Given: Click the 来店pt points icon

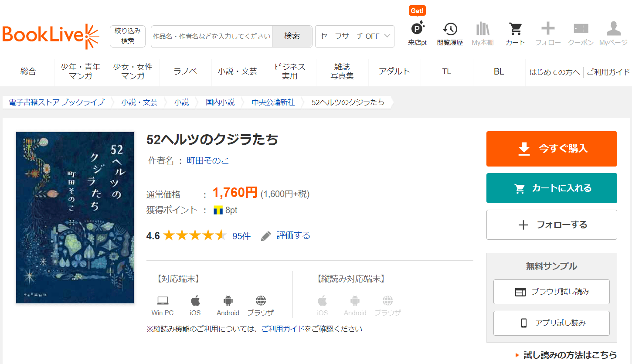Looking at the screenshot, I should click(x=417, y=30).
